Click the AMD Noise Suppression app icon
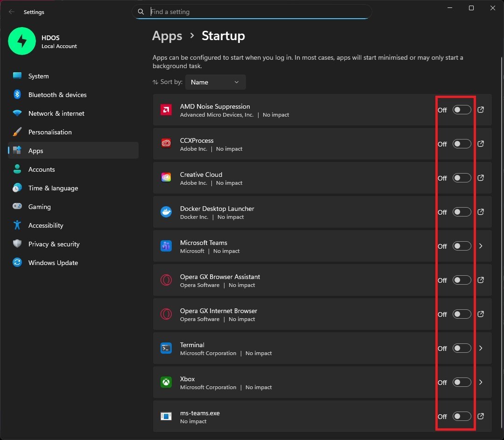This screenshot has height=440, width=504. click(166, 110)
